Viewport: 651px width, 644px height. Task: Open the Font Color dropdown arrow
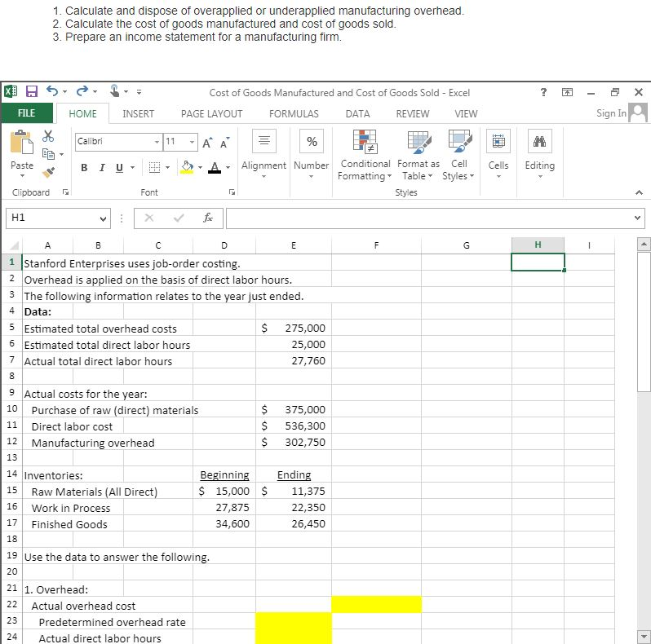point(228,168)
